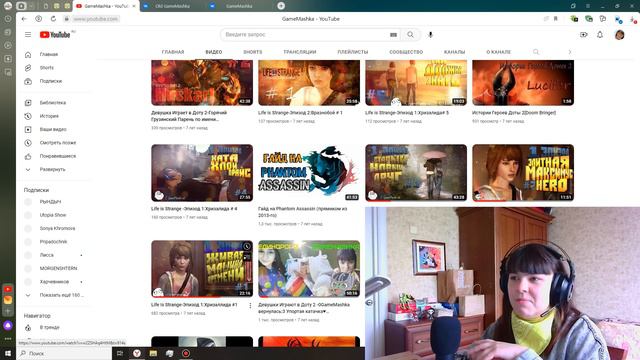Switch to the SHORTS channel tab
640x360 pixels.
[253, 52]
